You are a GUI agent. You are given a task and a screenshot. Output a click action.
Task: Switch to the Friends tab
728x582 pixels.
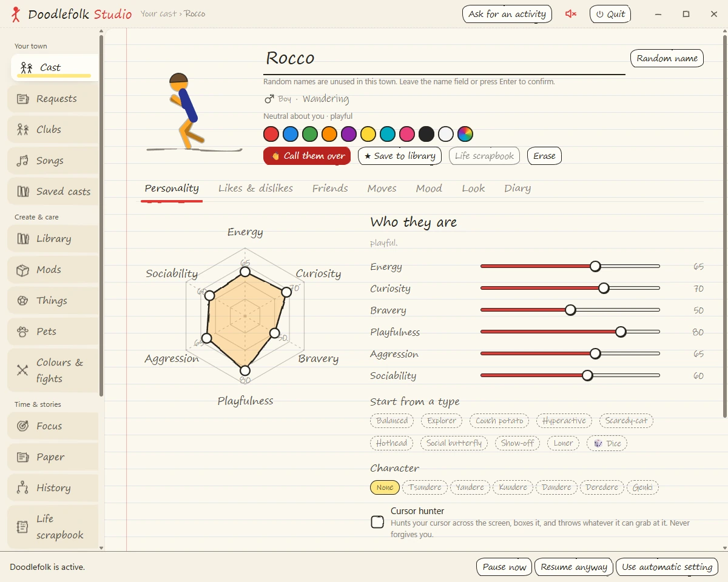coord(330,188)
